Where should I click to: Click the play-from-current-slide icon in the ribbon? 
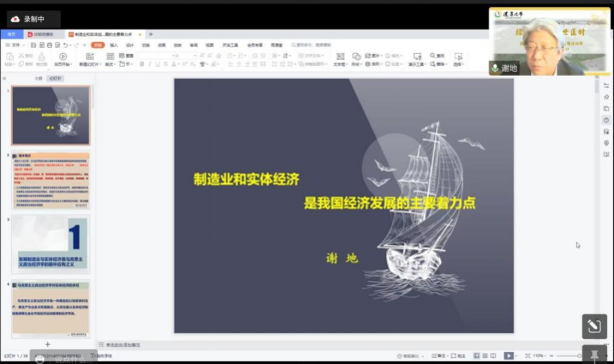tap(63, 56)
